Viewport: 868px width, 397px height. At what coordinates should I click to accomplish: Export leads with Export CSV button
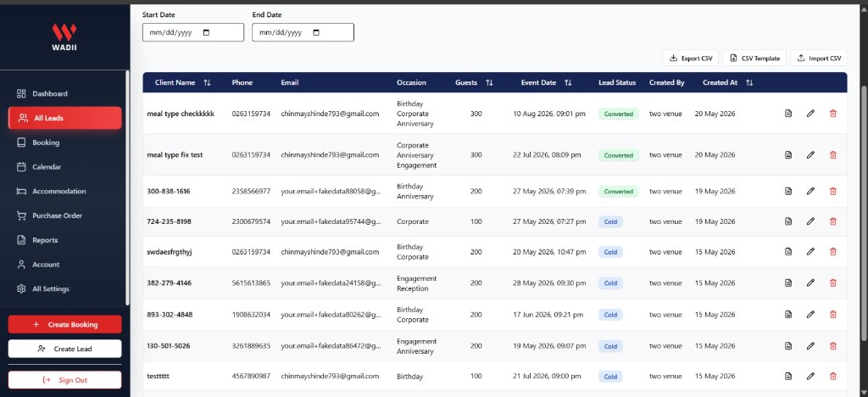point(691,59)
